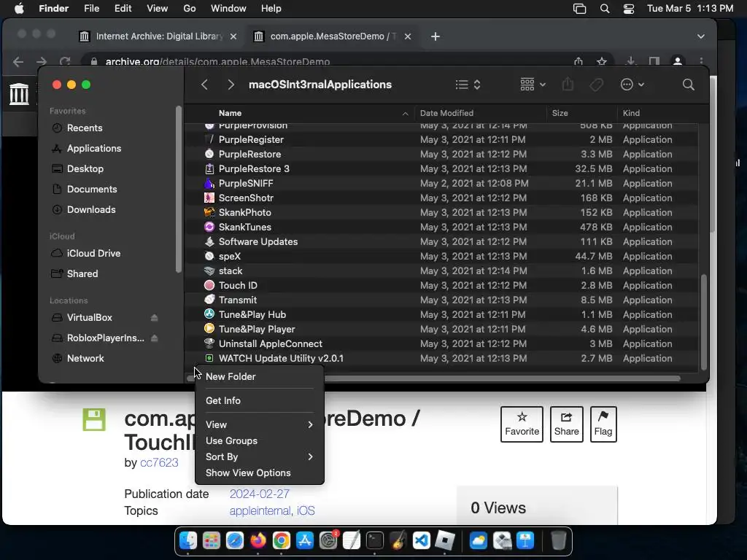
Task: Click the Finder search magnifier icon
Action: point(688,85)
